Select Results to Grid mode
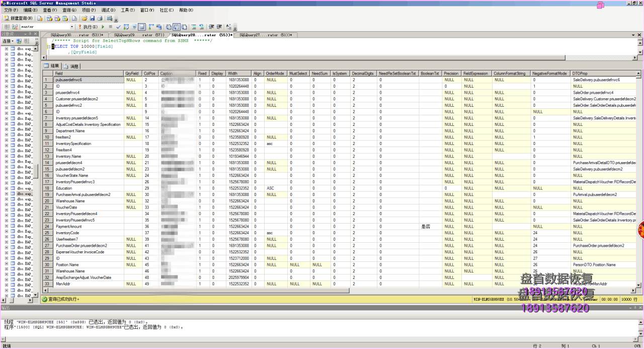 pyautogui.click(x=177, y=27)
